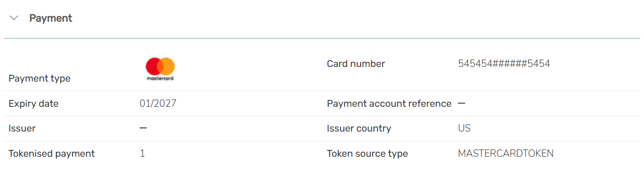Click the Payment account reference label
This screenshot has width=644, height=176.
389,104
